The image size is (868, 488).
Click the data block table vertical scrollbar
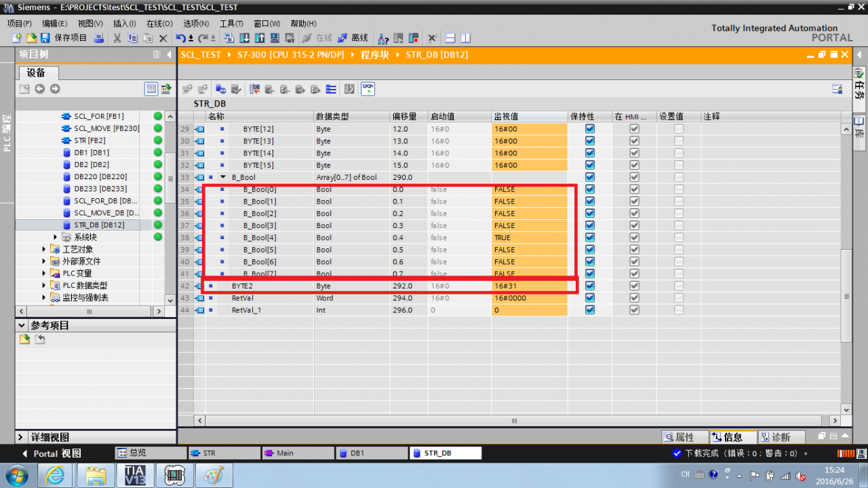pyautogui.click(x=846, y=297)
